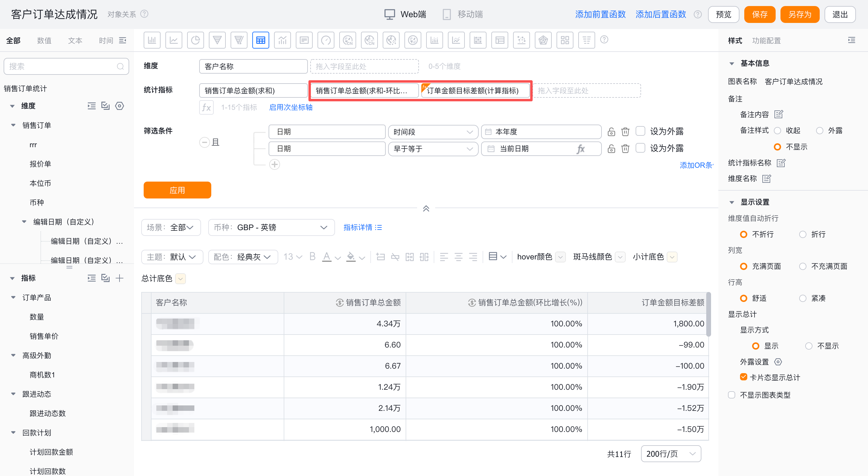
Task: Open the 币种 GBP - 英镑 dropdown
Action: 271,227
